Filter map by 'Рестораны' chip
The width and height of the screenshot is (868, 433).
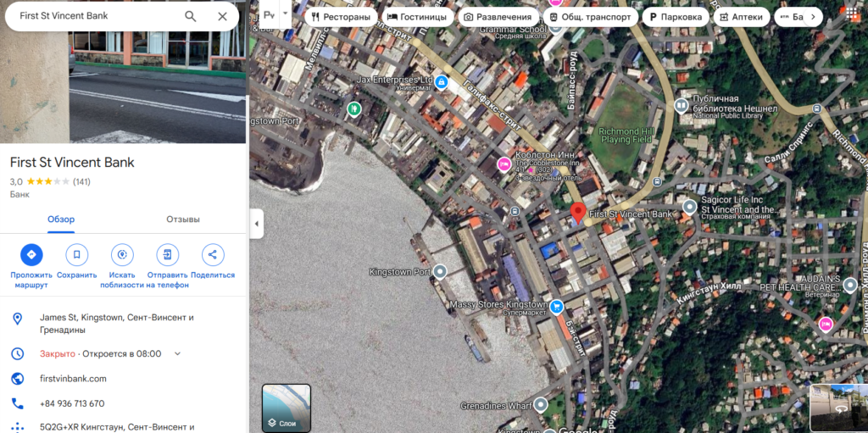341,17
